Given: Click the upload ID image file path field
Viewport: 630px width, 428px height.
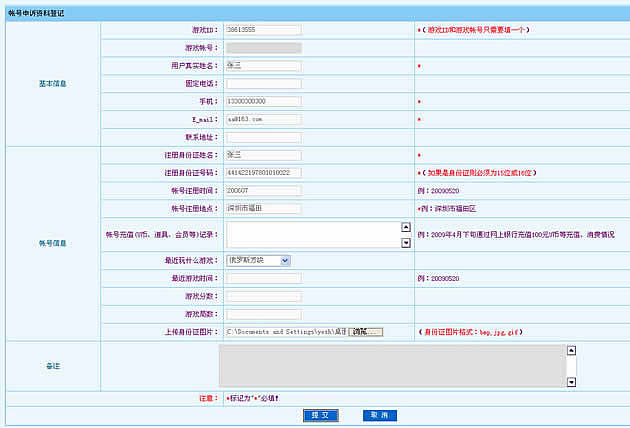Looking at the screenshot, I should point(286,331).
